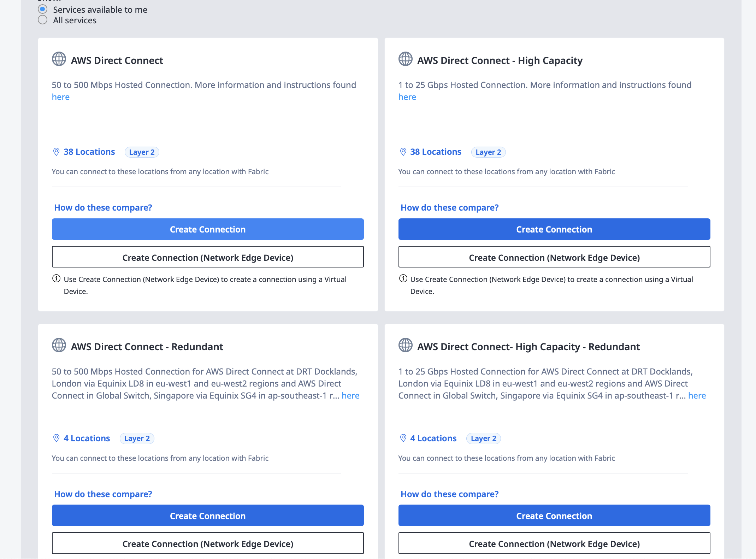The width and height of the screenshot is (756, 559).
Task: Click globe icon for AWS Direct Connect - Redundant
Action: coord(59,345)
